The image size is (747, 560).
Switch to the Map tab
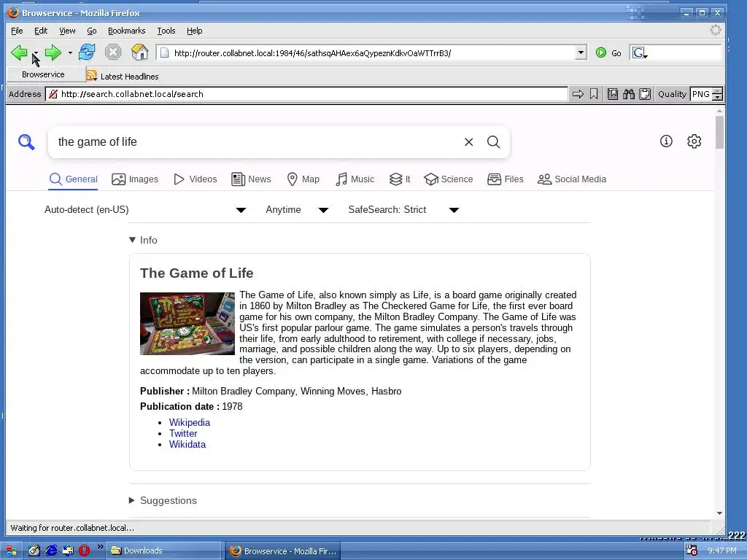303,179
